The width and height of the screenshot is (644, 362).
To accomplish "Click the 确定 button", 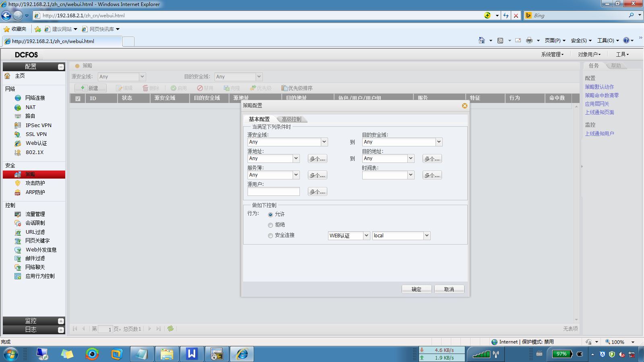I will (417, 289).
